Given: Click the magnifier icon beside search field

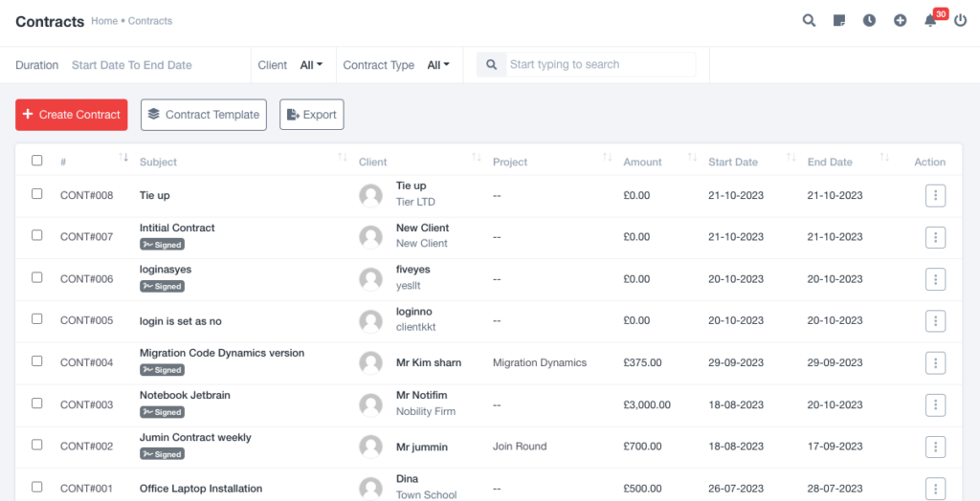Looking at the screenshot, I should [x=491, y=64].
